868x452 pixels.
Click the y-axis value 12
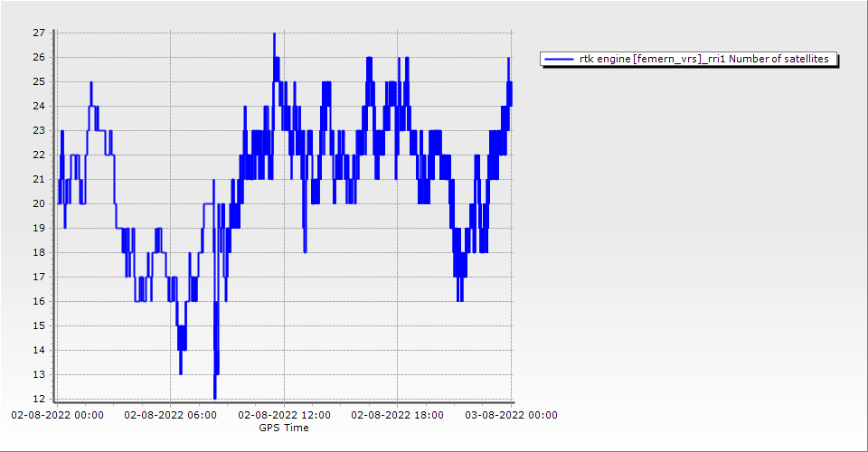[x=39, y=399]
